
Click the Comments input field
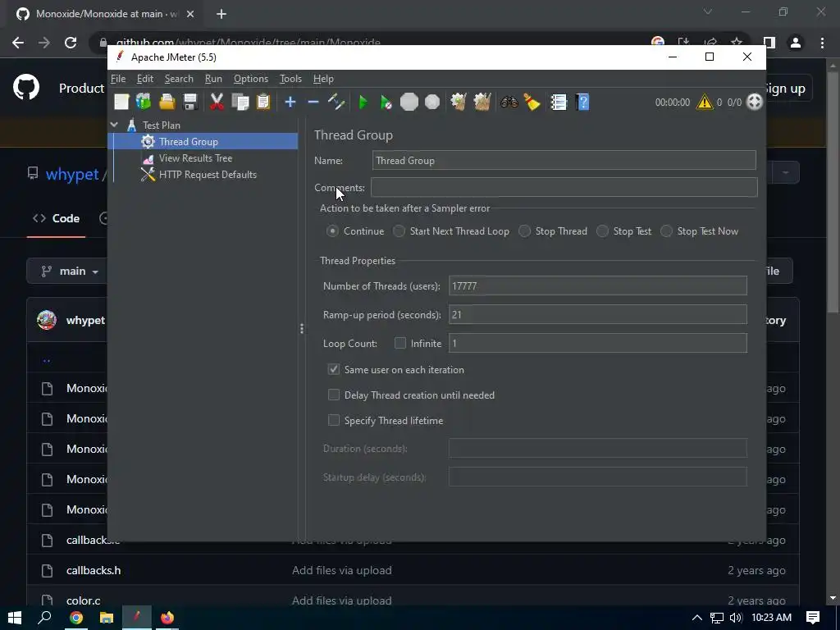(564, 187)
